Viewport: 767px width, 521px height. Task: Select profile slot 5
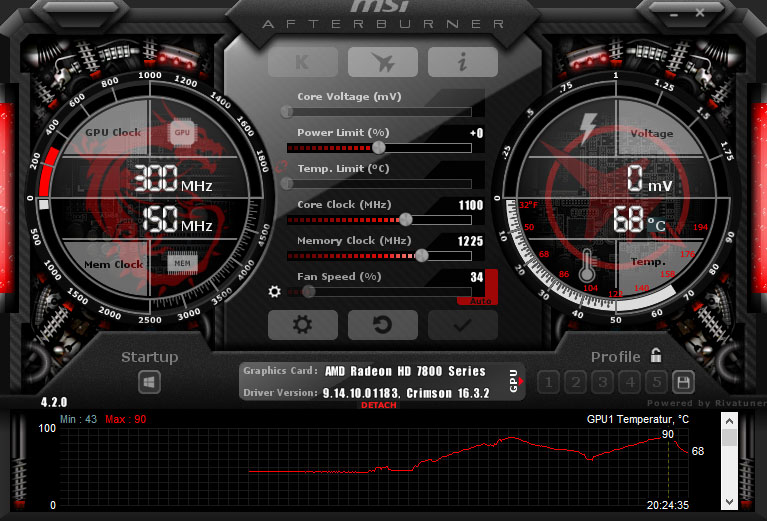657,382
